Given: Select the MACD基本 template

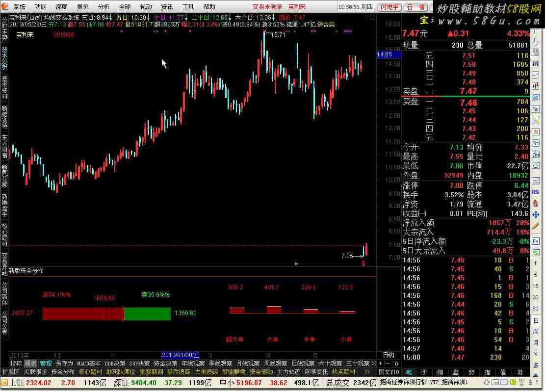Looking at the screenshot, I should [x=89, y=364].
